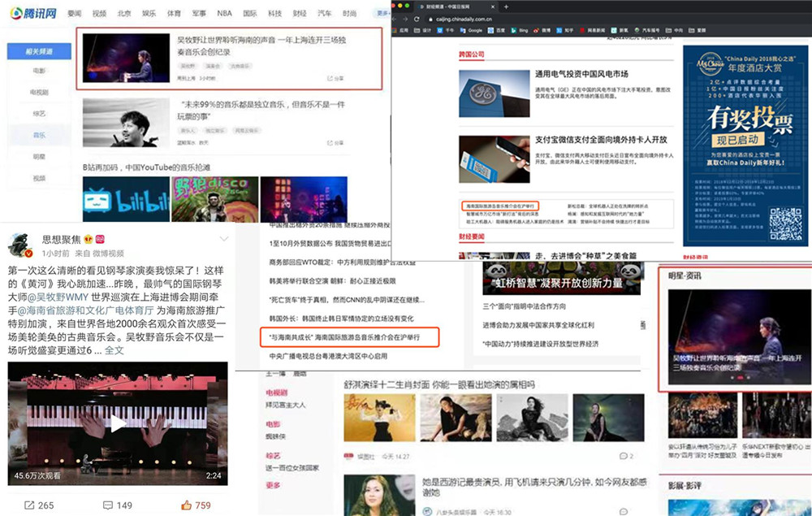Click the comment icon (149) on the Weibo post
Viewport: 812px width, 516px height.
click(108, 505)
